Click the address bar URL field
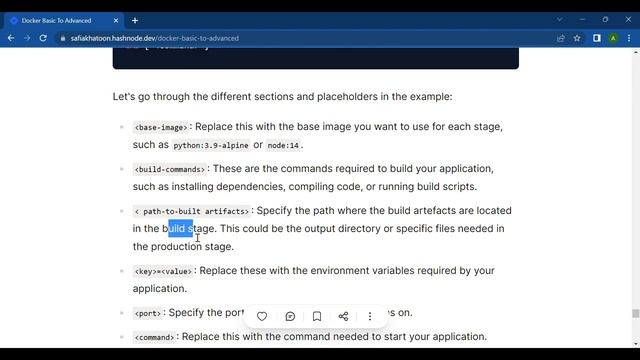The width and height of the screenshot is (640, 360). [x=310, y=38]
